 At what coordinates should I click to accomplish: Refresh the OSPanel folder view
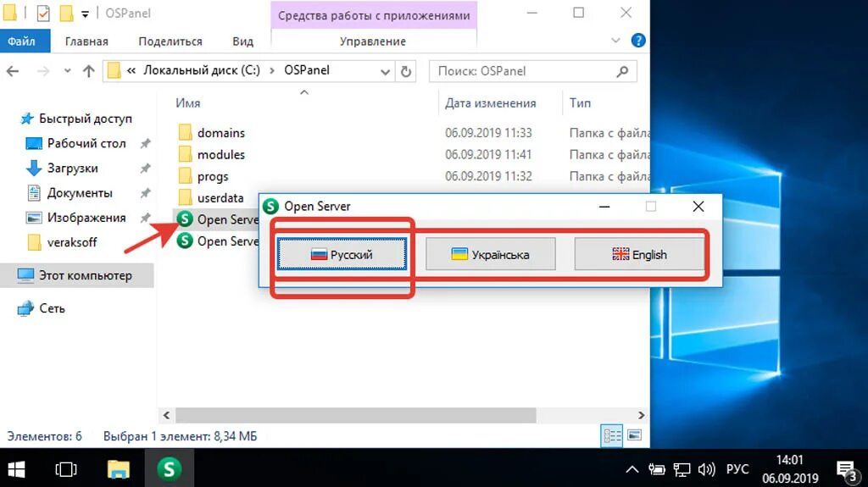[406, 71]
